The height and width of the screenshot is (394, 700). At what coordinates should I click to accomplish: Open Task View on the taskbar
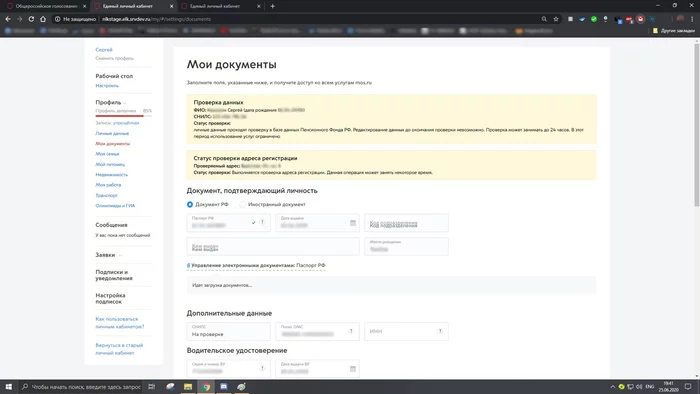pos(151,387)
